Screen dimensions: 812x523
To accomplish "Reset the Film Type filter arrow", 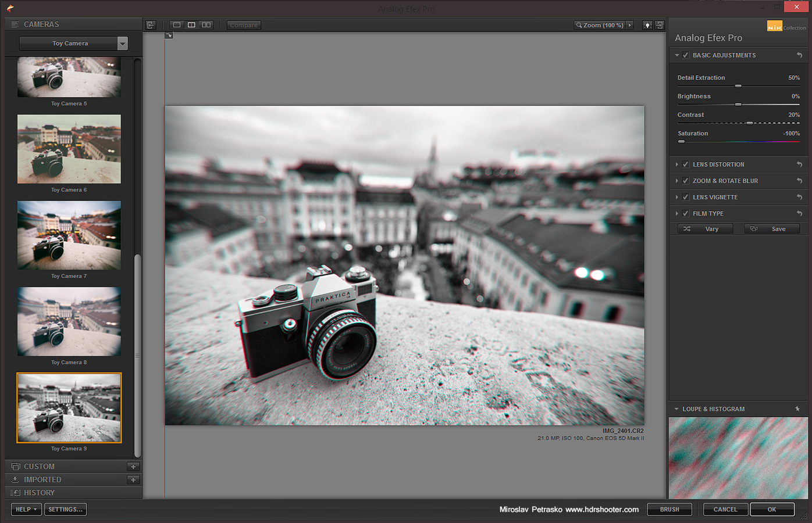I will 799,214.
